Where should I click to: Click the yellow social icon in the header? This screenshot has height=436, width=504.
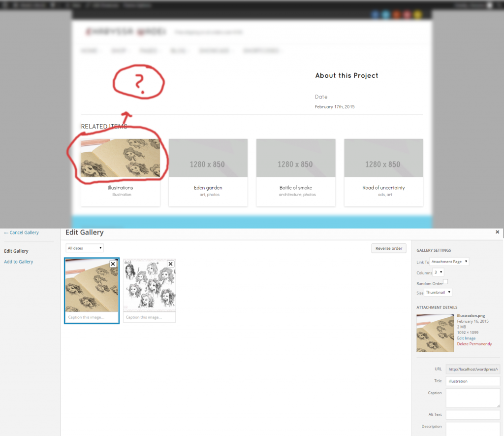point(418,15)
